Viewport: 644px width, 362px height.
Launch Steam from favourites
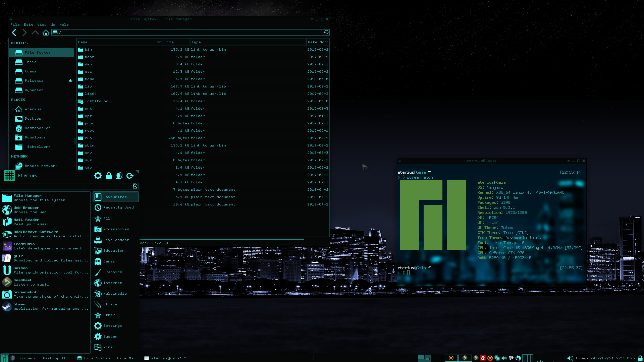pyautogui.click(x=46, y=306)
